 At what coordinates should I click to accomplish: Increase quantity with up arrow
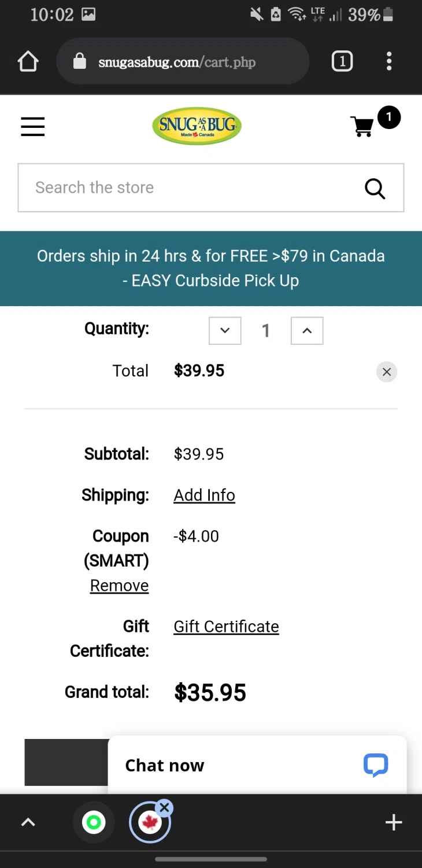307,330
